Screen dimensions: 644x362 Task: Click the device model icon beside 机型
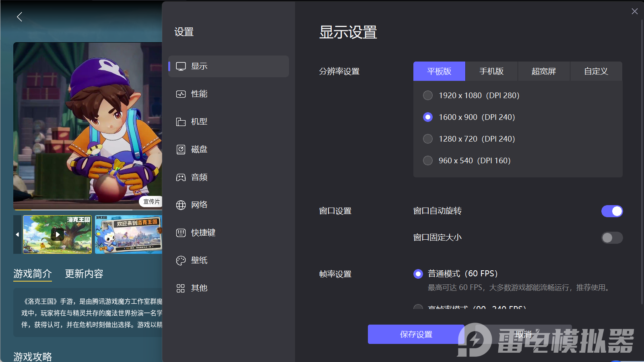pos(181,122)
